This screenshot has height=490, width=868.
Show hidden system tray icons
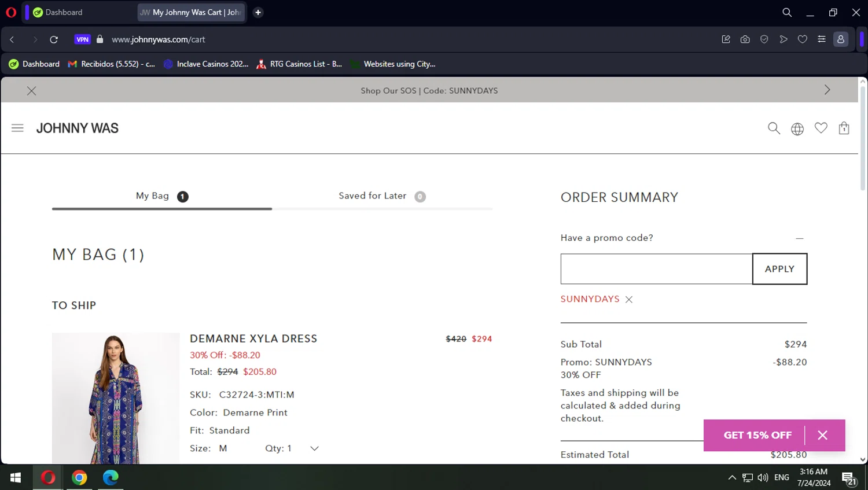click(x=732, y=477)
